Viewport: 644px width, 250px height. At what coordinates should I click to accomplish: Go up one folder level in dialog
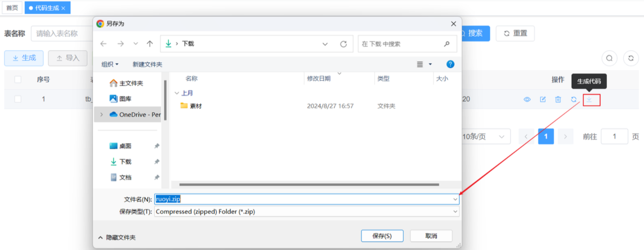[150, 44]
